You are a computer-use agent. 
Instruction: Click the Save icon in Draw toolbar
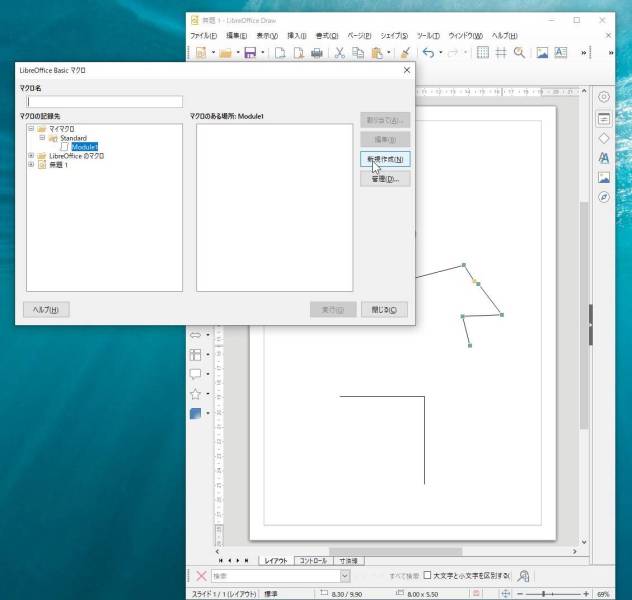pos(250,53)
